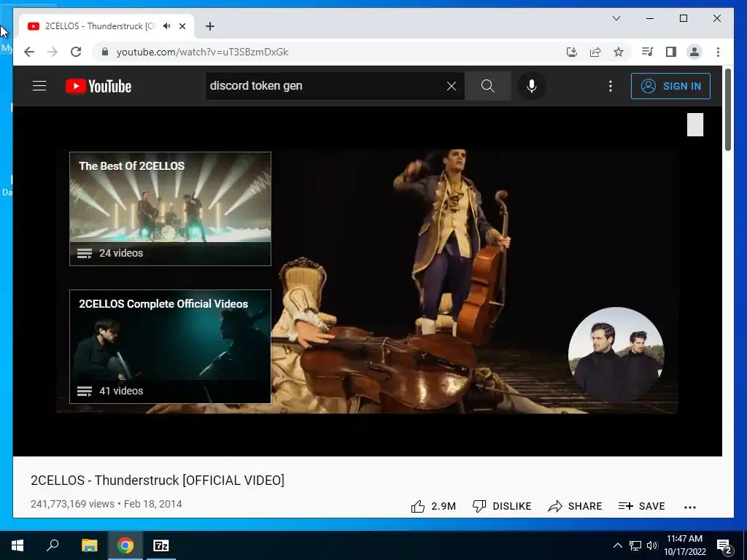The width and height of the screenshot is (747, 560).
Task: Mute tab via audio speaker icon
Action: click(167, 26)
